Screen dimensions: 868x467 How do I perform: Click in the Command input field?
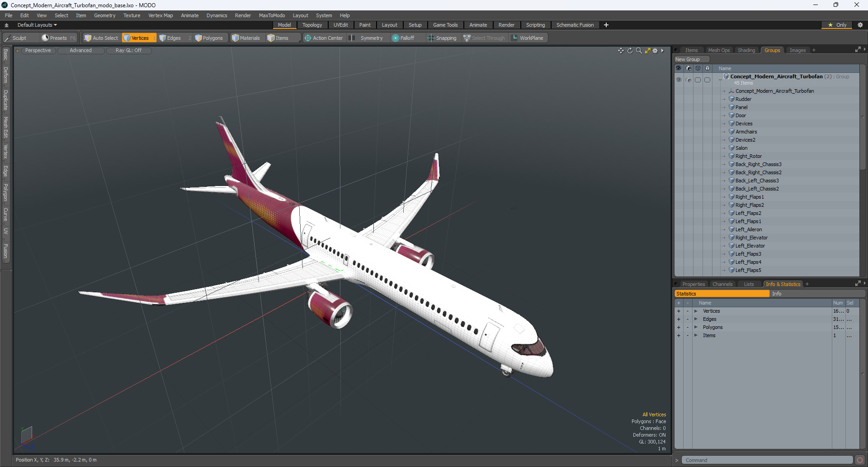767,460
